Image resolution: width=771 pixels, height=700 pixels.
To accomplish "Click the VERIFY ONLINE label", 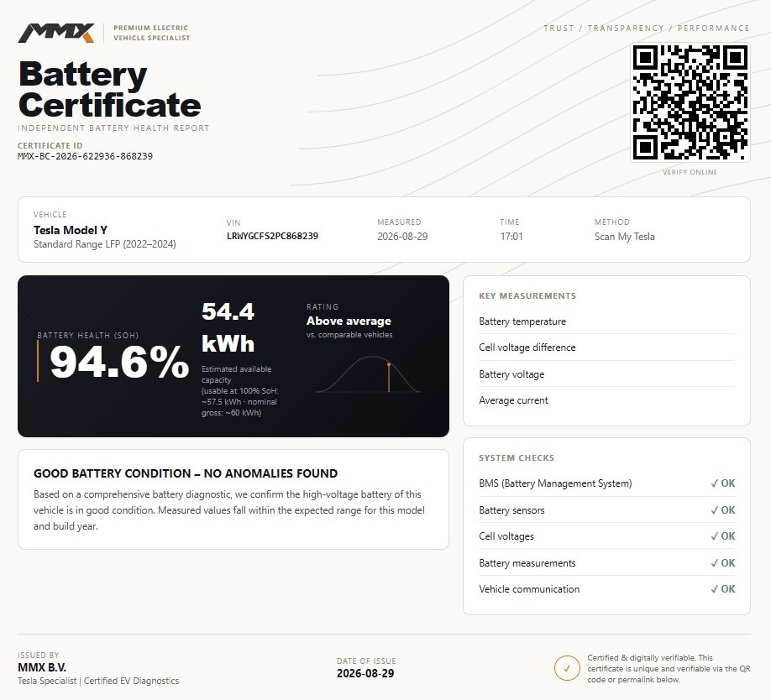I will coord(690,172).
